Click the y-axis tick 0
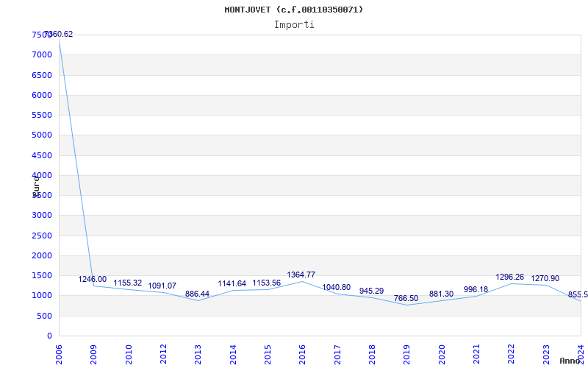The image size is (588, 368). click(x=49, y=336)
